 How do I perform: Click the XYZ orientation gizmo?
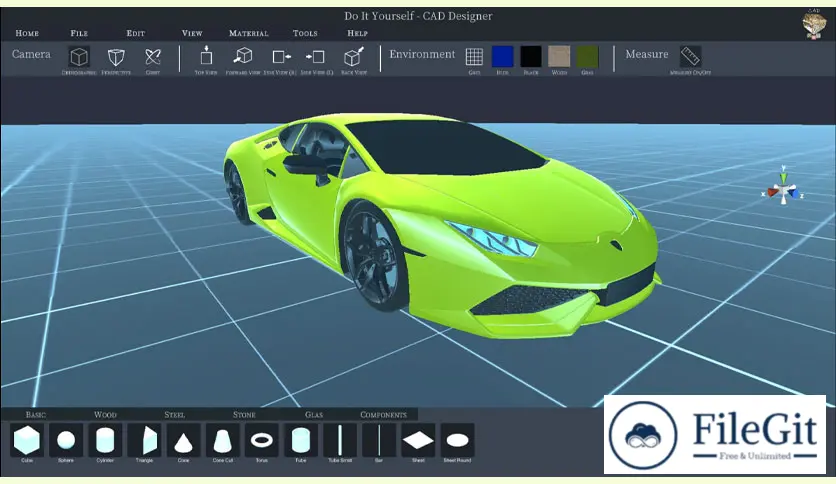[783, 186]
